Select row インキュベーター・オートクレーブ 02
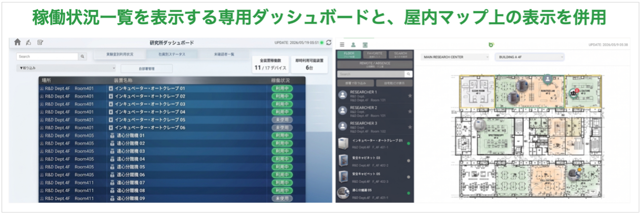This screenshot has width=644, height=217. (x=172, y=96)
